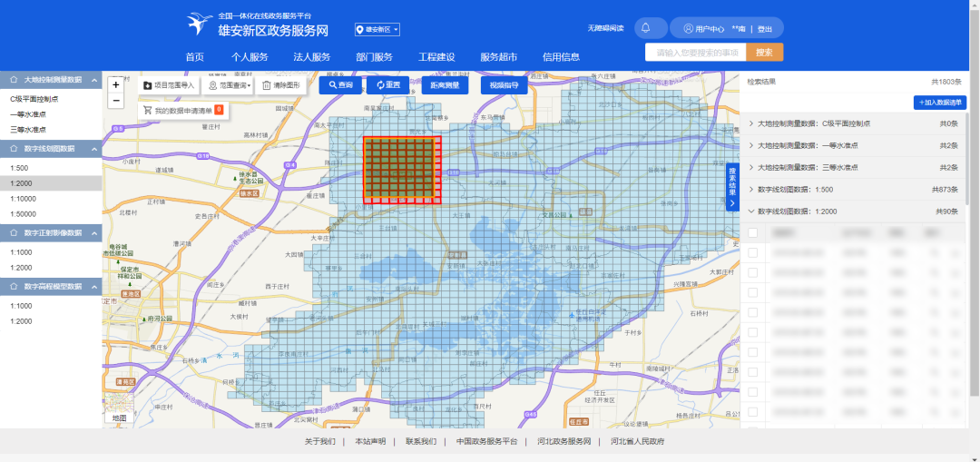This screenshot has width=980, height=462.
Task: Click the red selected grid area on map
Action: coord(403,170)
